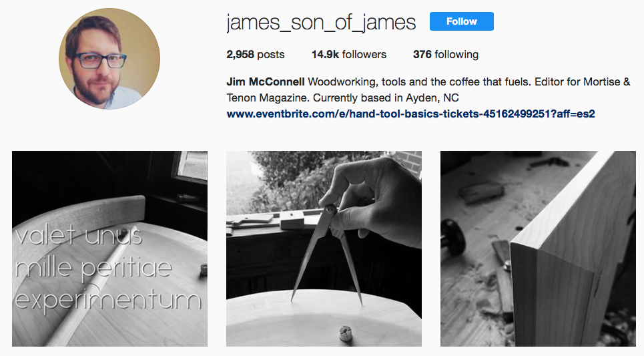Click the james_son_of_james username heading
Image resolution: width=644 pixels, height=356 pixels.
321,22
